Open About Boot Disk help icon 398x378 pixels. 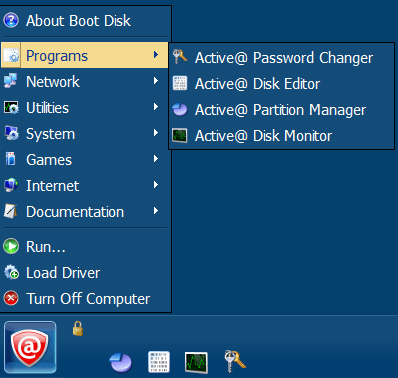11,20
